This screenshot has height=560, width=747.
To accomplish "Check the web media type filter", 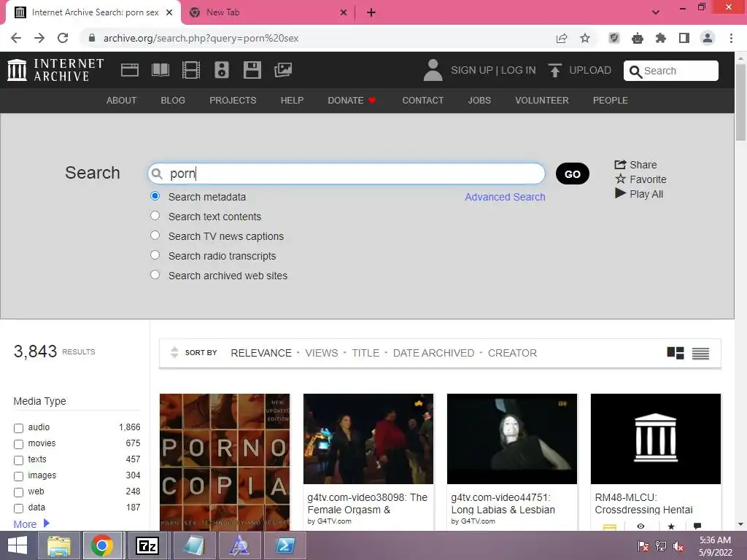I will coord(18,492).
